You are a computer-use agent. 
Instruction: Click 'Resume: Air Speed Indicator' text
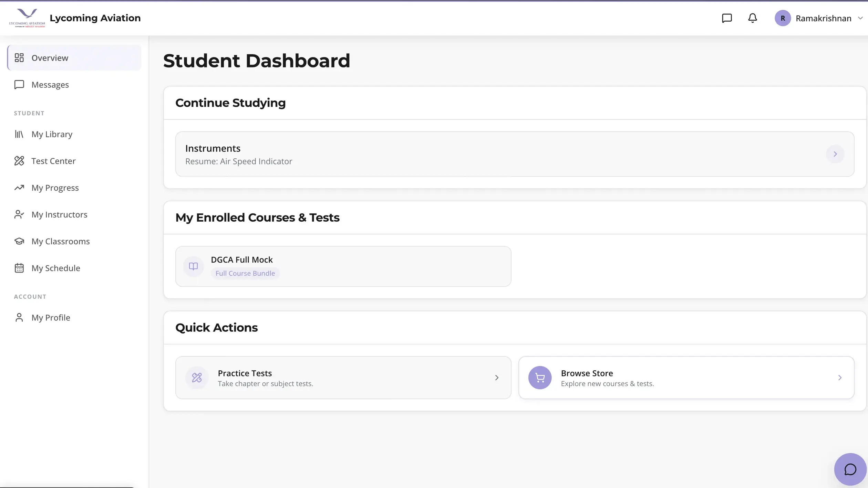(x=239, y=161)
